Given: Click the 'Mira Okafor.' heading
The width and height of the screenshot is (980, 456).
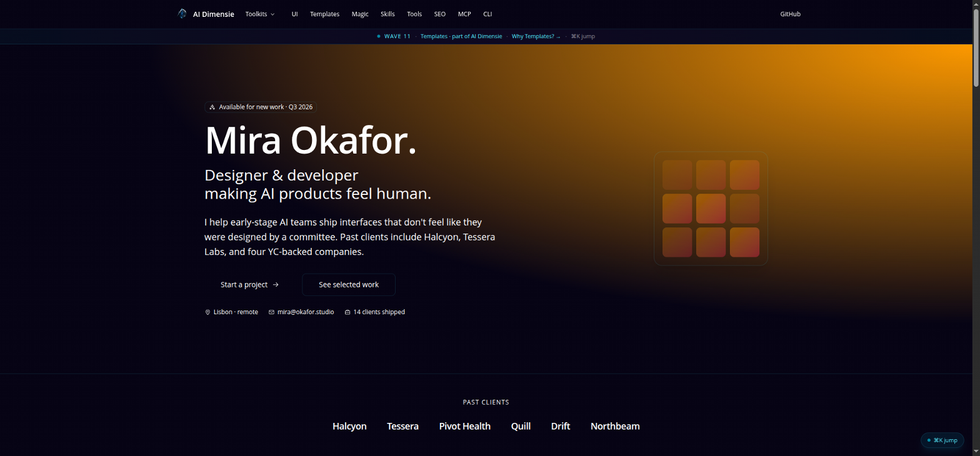Looking at the screenshot, I should pos(311,141).
